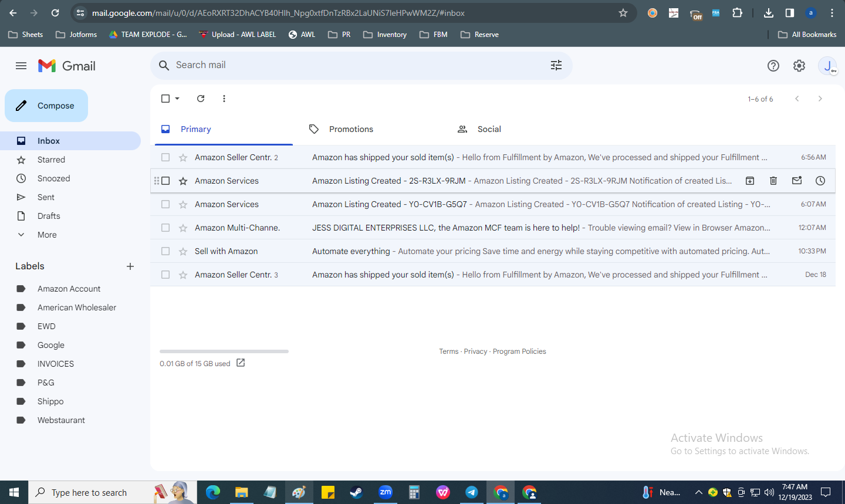The width and height of the screenshot is (845, 504).
Task: Open Zoom from the taskbar
Action: [x=386, y=492]
